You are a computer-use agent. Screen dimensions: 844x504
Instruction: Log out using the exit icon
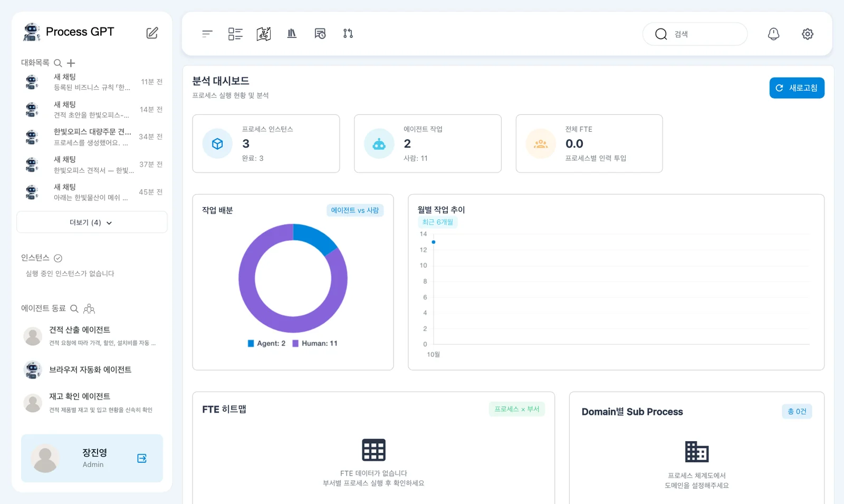[x=142, y=458]
